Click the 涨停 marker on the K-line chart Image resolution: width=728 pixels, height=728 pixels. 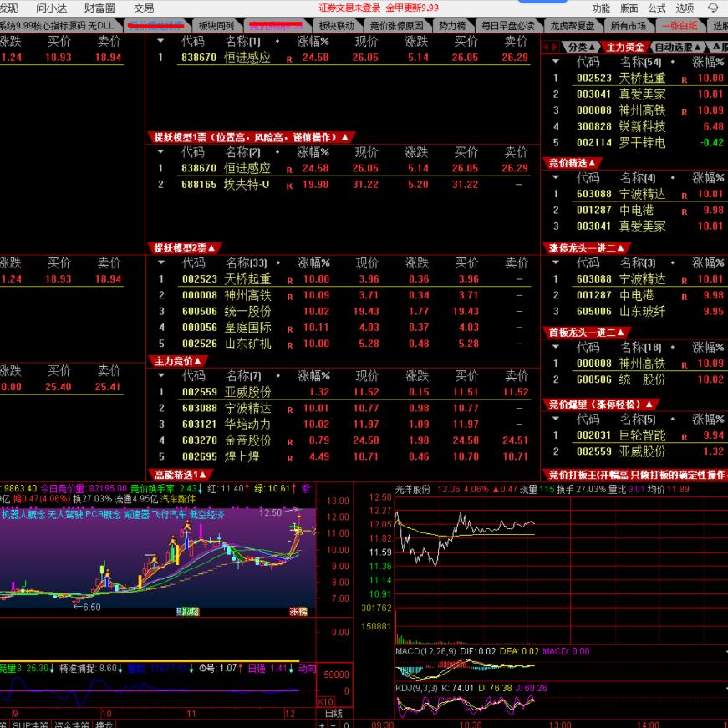tap(298, 612)
